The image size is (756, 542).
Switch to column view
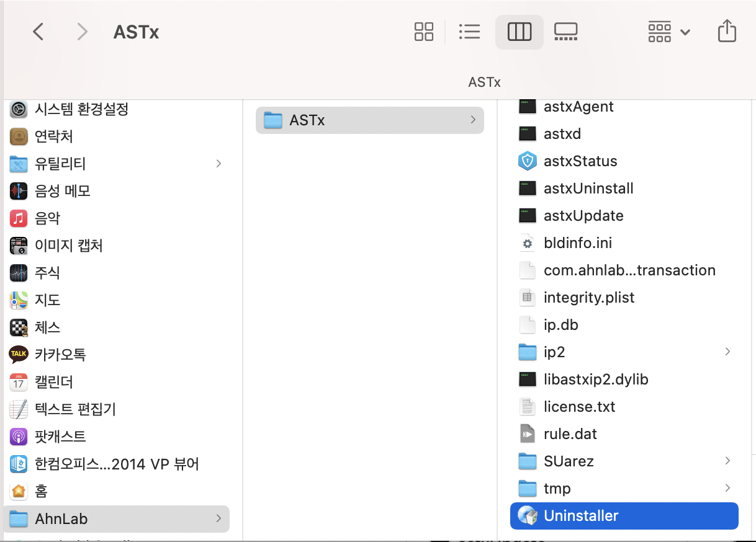pyautogui.click(x=520, y=32)
